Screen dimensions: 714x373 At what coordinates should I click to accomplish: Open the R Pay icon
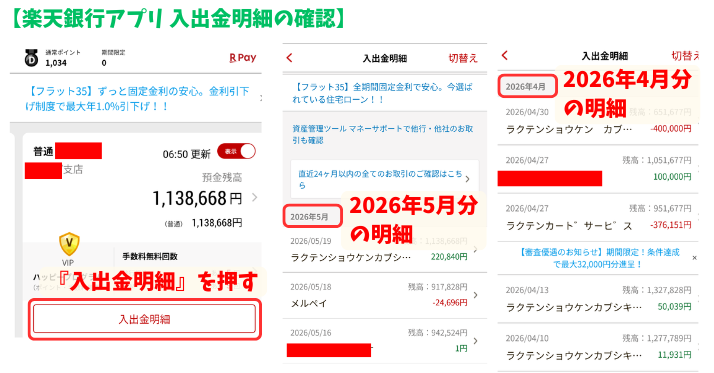[243, 58]
